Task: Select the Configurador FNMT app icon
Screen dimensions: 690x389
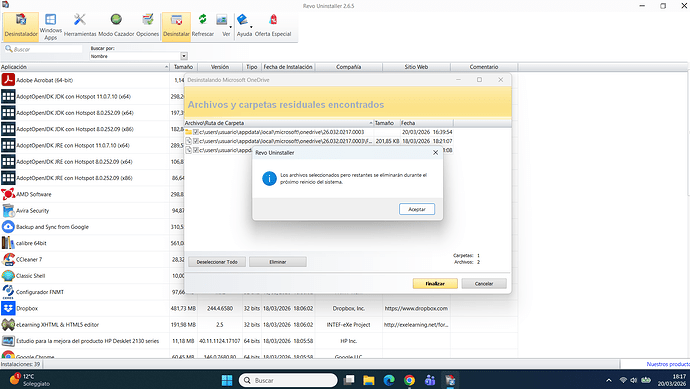Action: point(8,292)
